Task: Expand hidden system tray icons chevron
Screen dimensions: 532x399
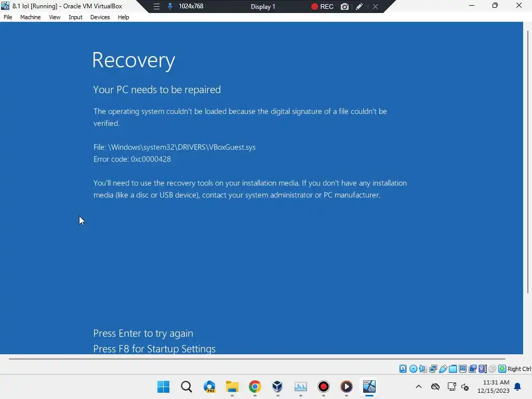Action: (x=419, y=387)
